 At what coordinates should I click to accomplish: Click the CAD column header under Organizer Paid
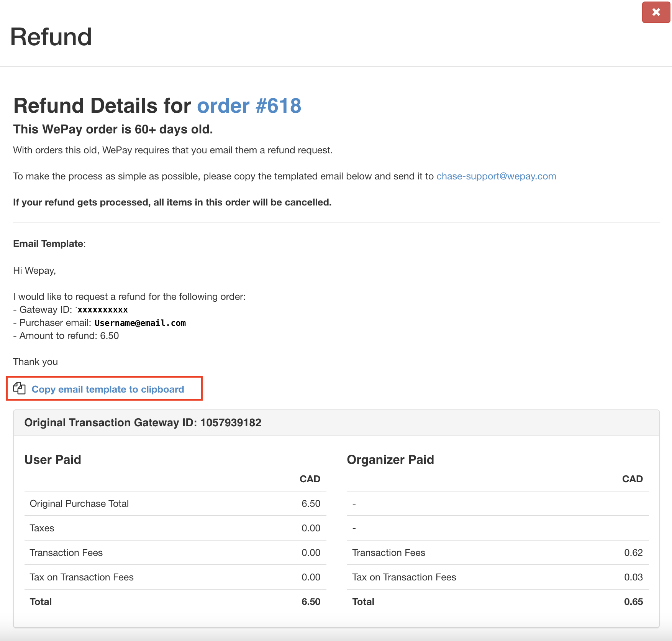632,479
